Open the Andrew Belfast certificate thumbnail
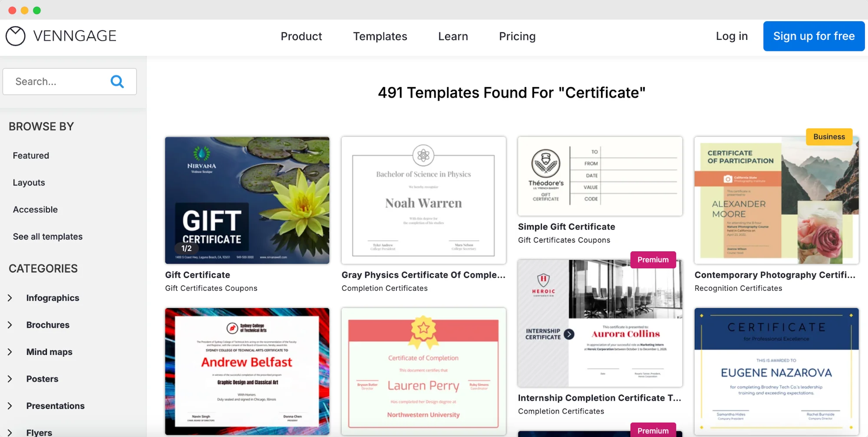 tap(247, 371)
